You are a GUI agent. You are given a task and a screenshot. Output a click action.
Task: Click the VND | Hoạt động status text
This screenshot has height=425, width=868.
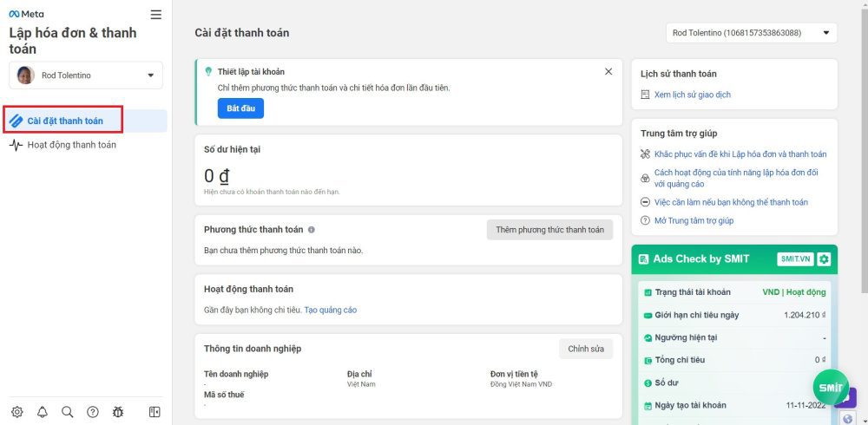click(794, 292)
